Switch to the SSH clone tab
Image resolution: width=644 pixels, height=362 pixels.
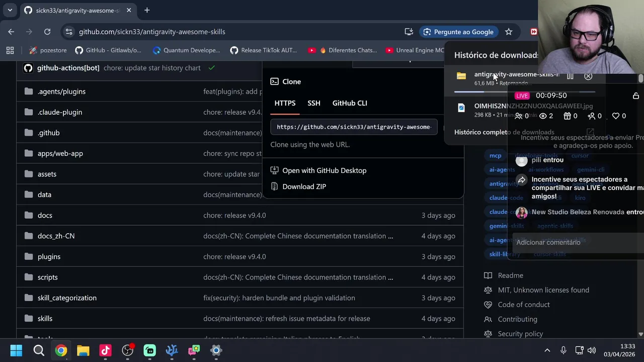point(314,103)
